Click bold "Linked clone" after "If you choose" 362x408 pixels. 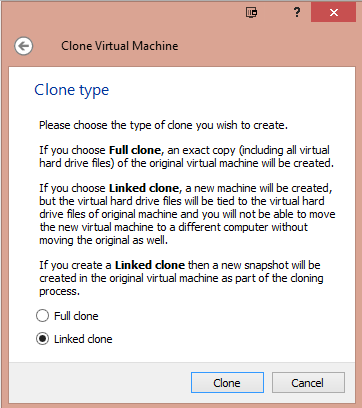pos(144,188)
